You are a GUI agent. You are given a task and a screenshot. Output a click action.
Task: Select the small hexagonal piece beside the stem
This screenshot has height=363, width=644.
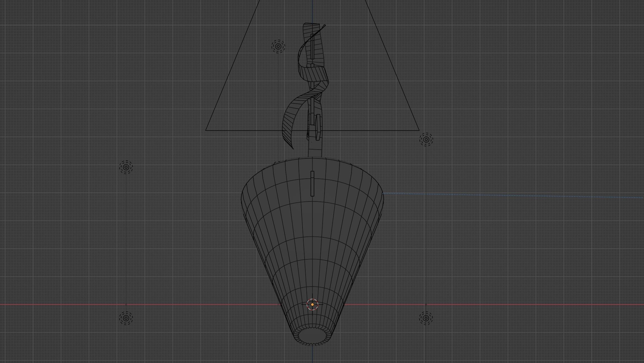(x=318, y=127)
